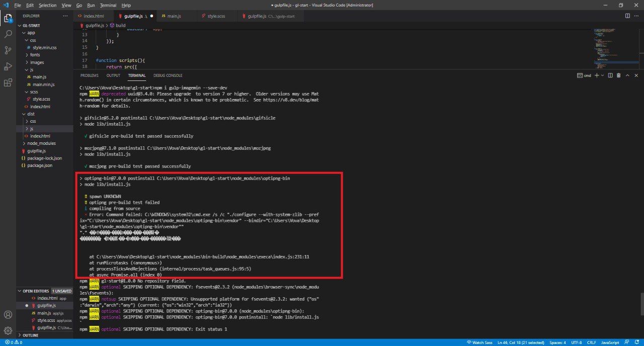Open editor more actions ellipsis
Viewport: 644px width, 346px height.
click(636, 16)
